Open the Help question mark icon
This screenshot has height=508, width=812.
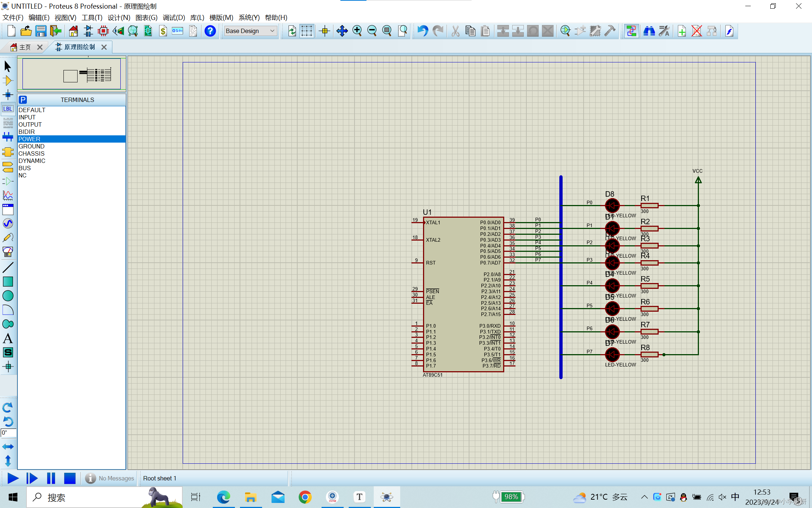210,31
